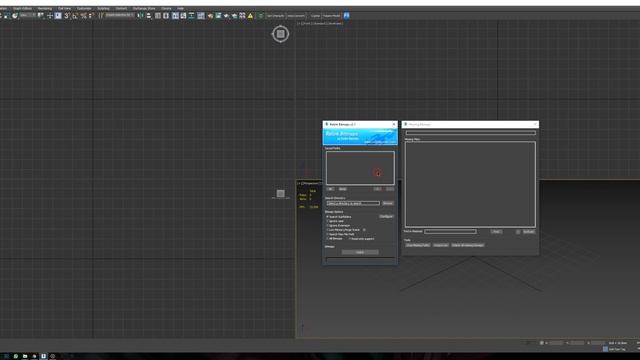This screenshot has width=640, height=360.
Task: Open the Named Selection Sets dropdown
Action: 120,15
